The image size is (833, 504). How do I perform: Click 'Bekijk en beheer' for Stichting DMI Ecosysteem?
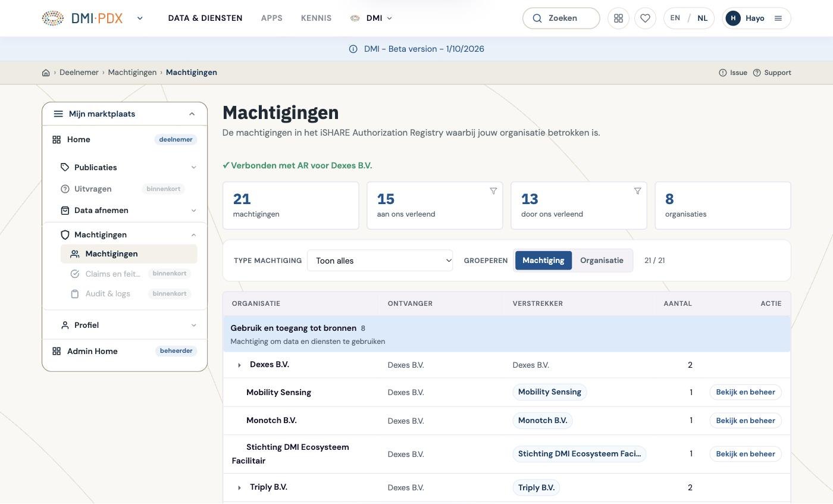pos(746,454)
